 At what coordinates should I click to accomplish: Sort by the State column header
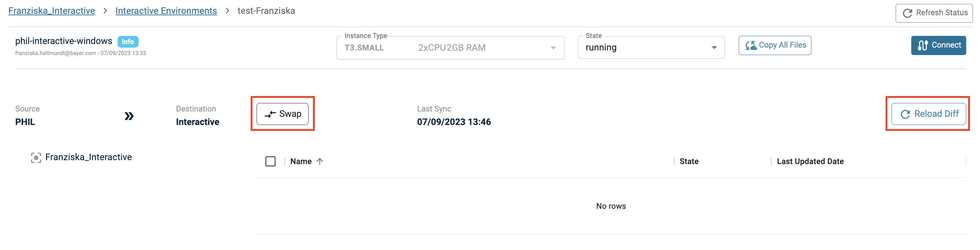[x=689, y=161]
